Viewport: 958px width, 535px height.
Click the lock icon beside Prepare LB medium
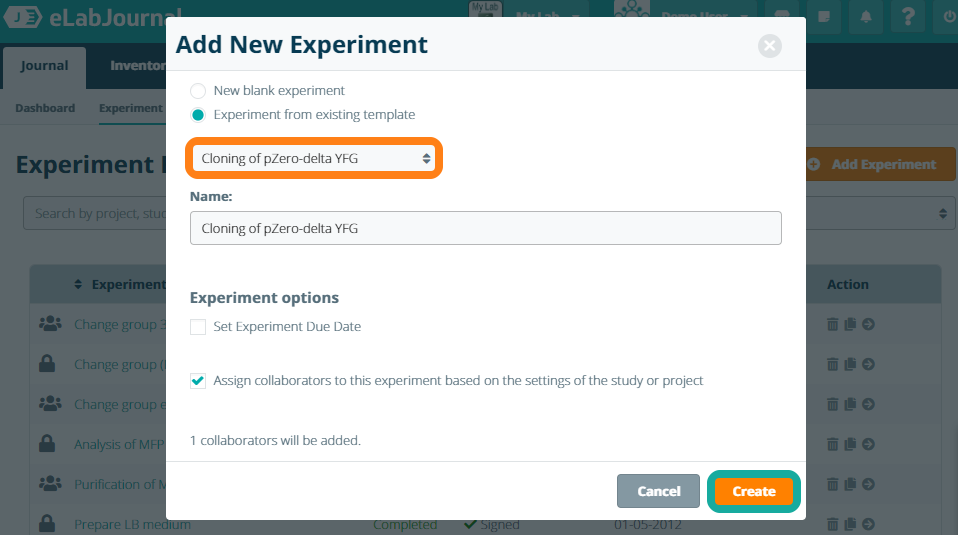coord(47,524)
